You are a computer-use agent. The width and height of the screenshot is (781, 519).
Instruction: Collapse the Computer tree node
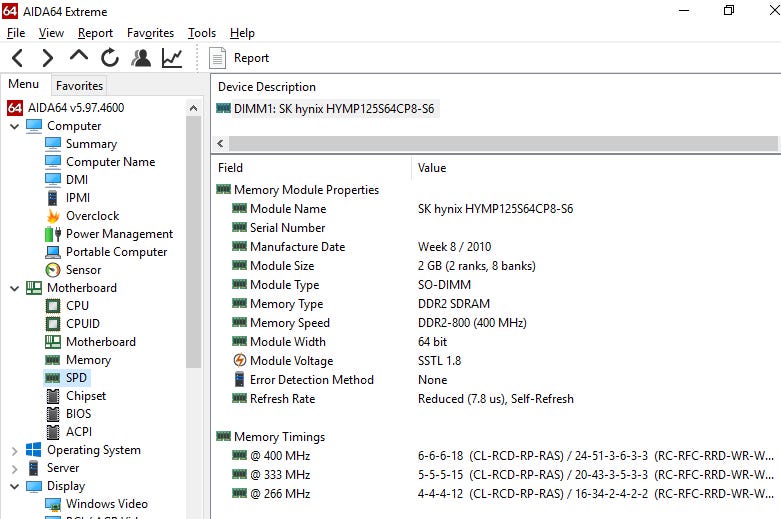(14, 126)
